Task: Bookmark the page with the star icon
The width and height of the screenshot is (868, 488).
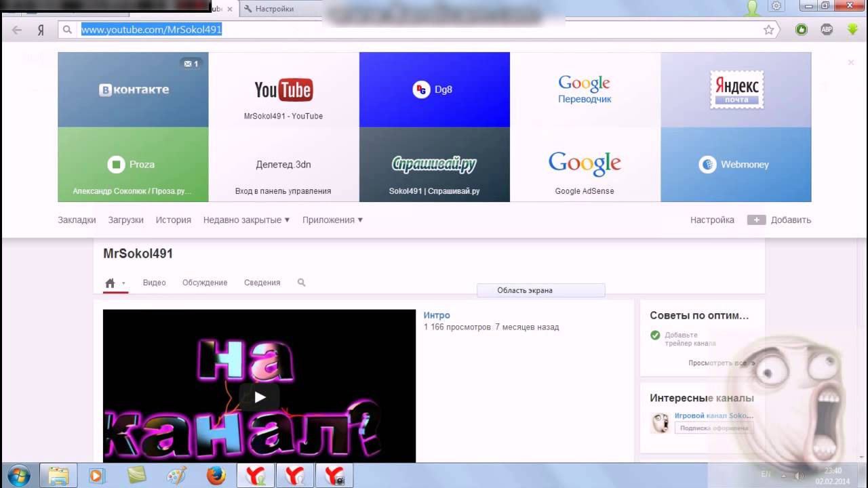Action: [x=768, y=30]
